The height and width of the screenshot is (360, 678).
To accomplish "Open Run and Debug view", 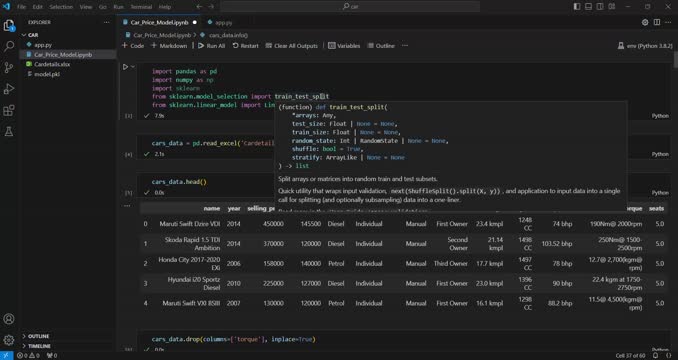I will [9, 89].
